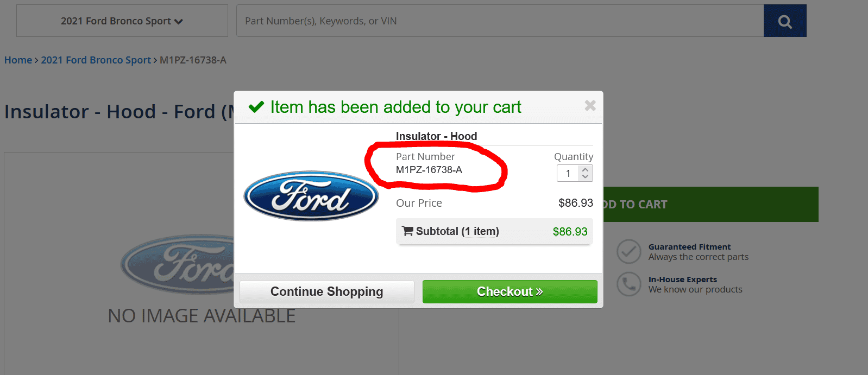Open the 2021 Ford Bronco Sport breadcrumb link

(x=96, y=60)
